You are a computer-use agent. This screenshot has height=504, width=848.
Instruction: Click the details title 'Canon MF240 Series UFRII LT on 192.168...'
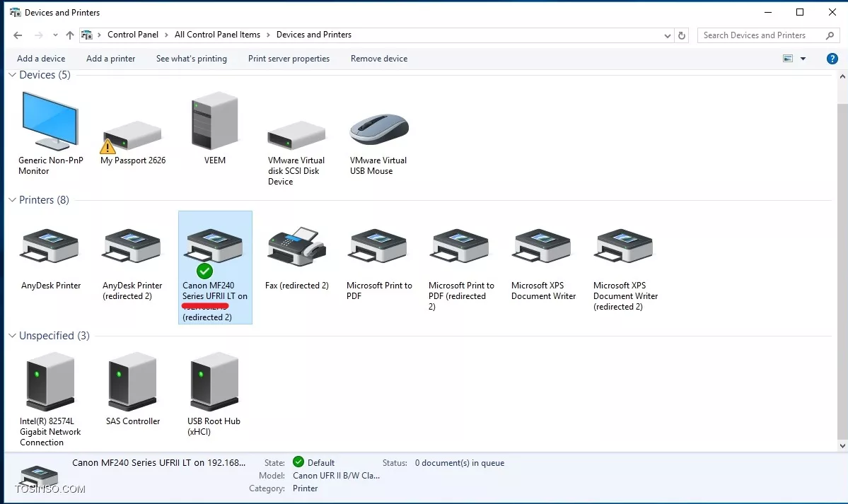pyautogui.click(x=159, y=462)
